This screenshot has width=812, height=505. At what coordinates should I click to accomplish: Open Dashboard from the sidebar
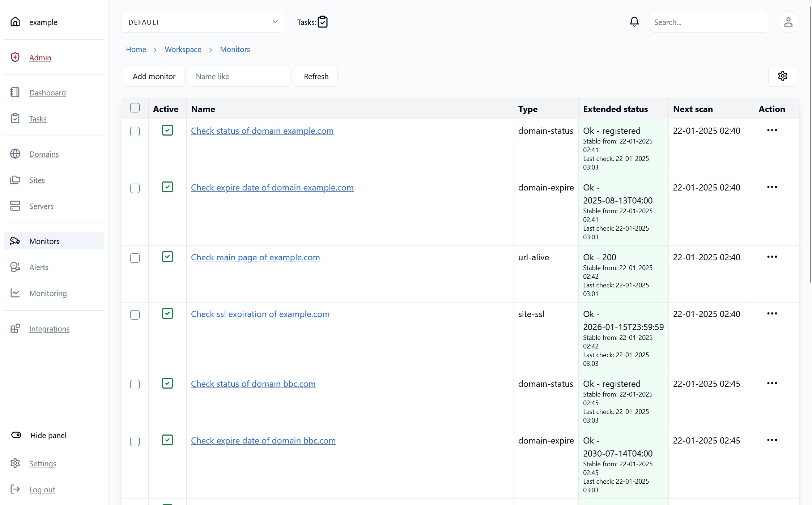pyautogui.click(x=47, y=93)
